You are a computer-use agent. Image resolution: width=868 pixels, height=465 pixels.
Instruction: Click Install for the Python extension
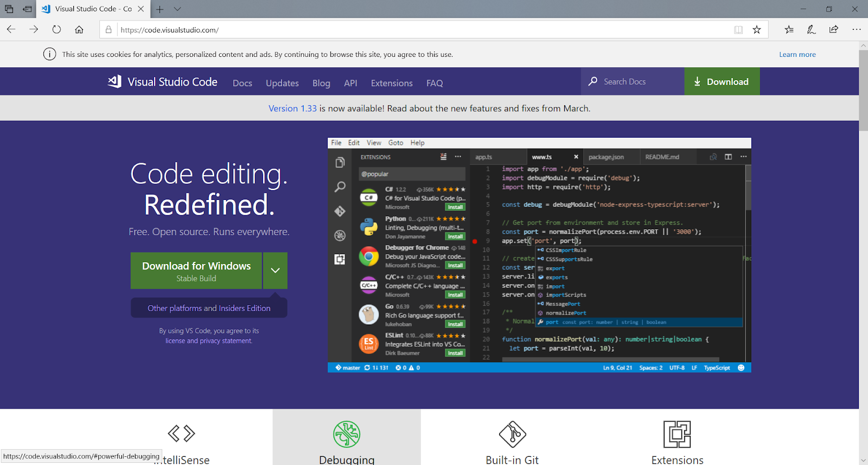coord(455,236)
